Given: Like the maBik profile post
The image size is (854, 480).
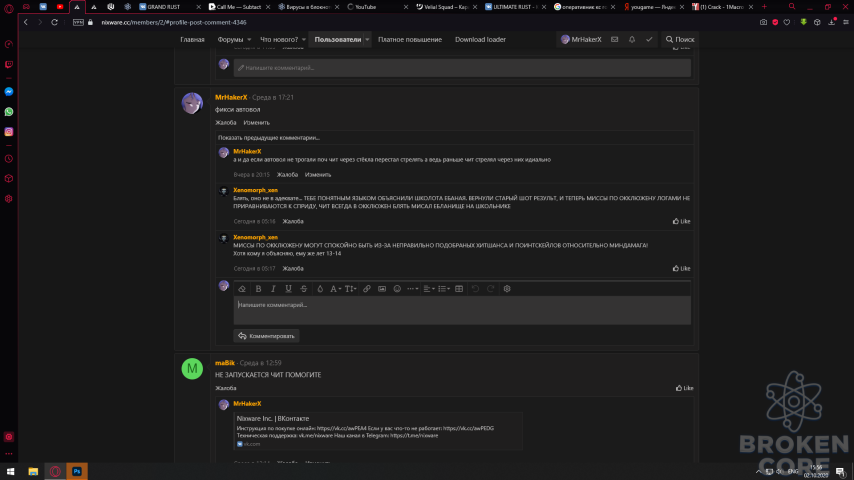Looking at the screenshot, I should click(x=684, y=388).
